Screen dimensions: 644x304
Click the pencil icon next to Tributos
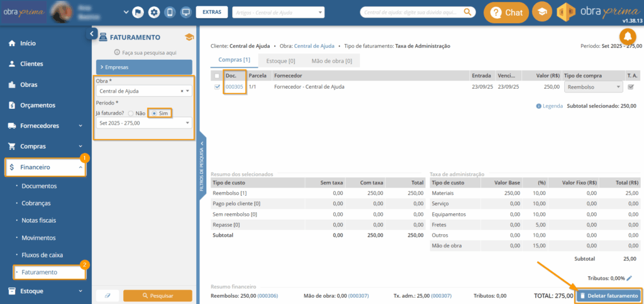[x=630, y=278]
